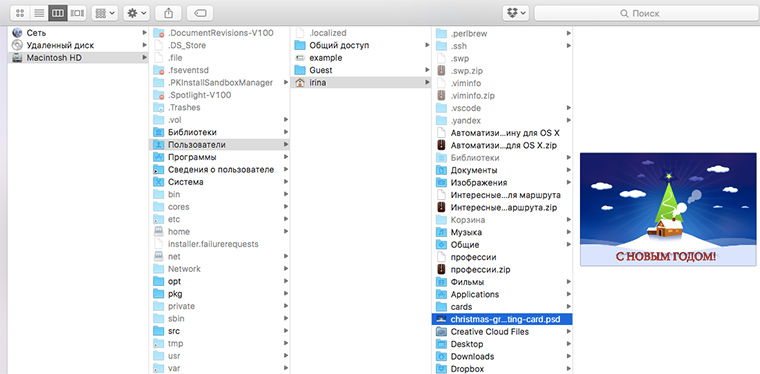Switch to Cover Flow view
The width and height of the screenshot is (760, 374).
77,13
